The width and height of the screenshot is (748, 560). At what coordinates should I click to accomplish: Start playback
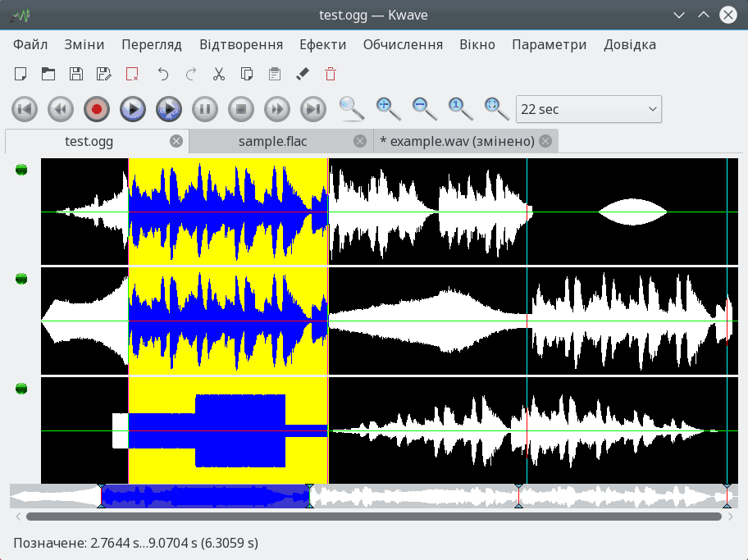[133, 109]
